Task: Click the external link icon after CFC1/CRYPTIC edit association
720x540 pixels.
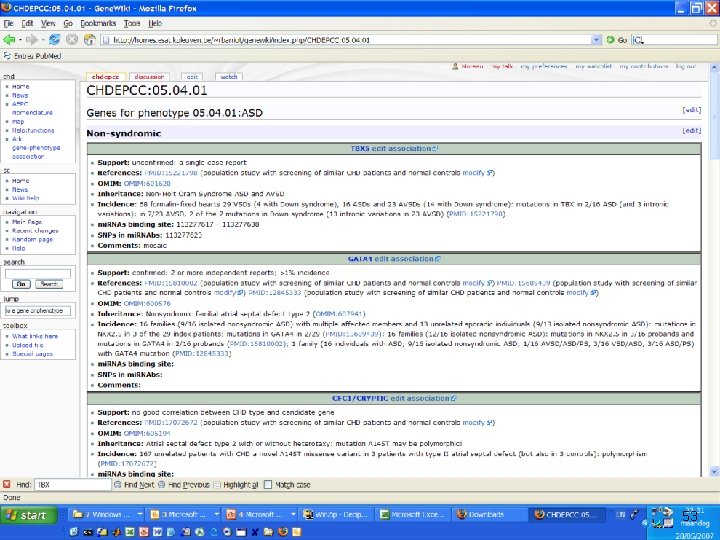Action: tap(454, 399)
